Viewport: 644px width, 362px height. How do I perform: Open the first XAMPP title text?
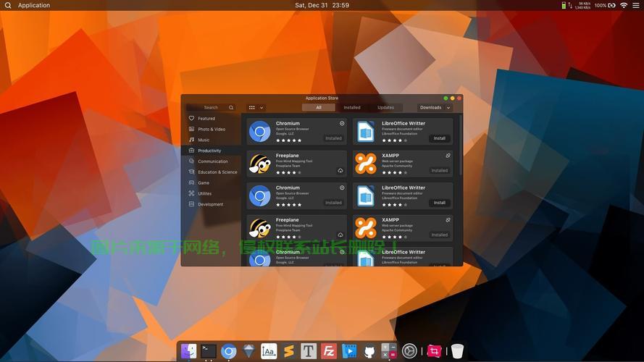click(x=390, y=156)
